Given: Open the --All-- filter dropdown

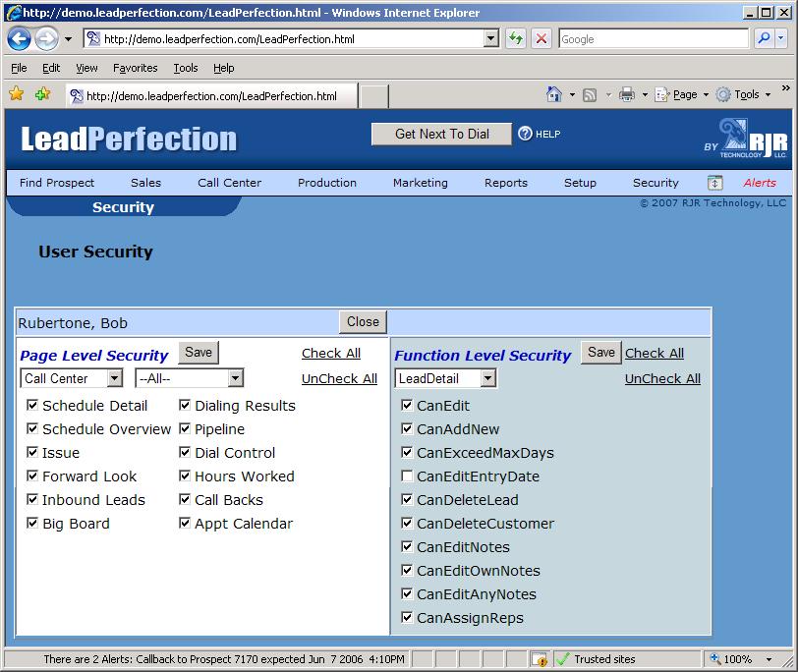Looking at the screenshot, I should pos(190,378).
